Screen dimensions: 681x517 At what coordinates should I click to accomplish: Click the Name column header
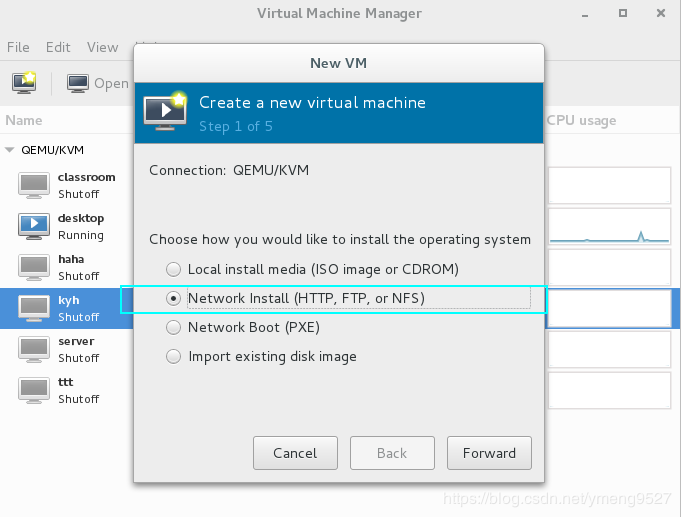(24, 120)
